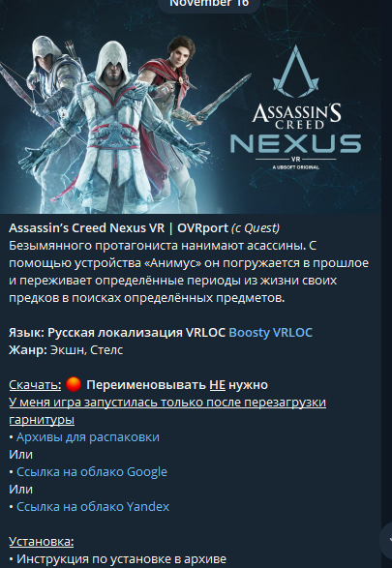Click the Жанр: Экшн, Стелс line
Screen dimensions: 392x568
click(x=66, y=350)
